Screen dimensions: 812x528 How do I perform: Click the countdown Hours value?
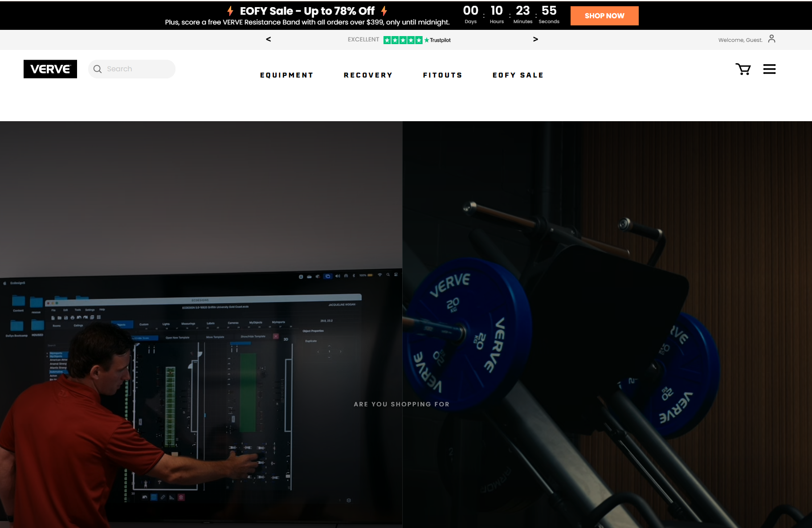click(x=497, y=11)
